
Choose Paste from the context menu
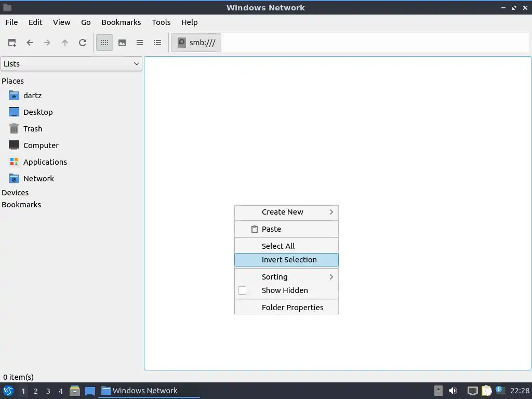tap(286, 229)
